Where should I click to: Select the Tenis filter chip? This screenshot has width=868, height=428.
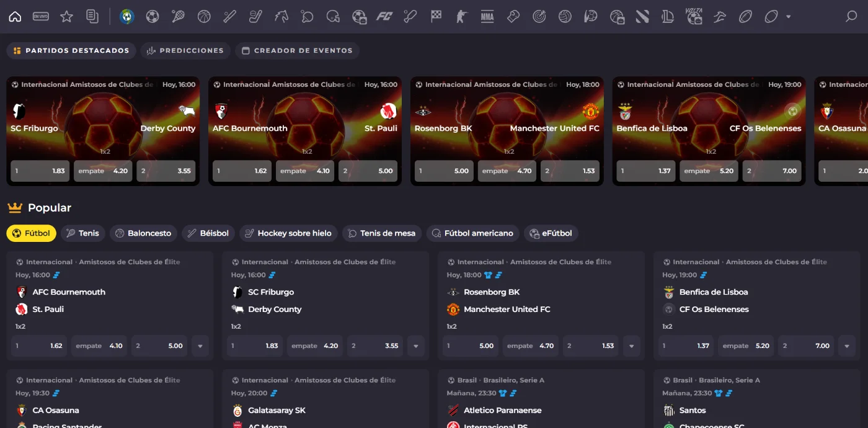(x=83, y=233)
